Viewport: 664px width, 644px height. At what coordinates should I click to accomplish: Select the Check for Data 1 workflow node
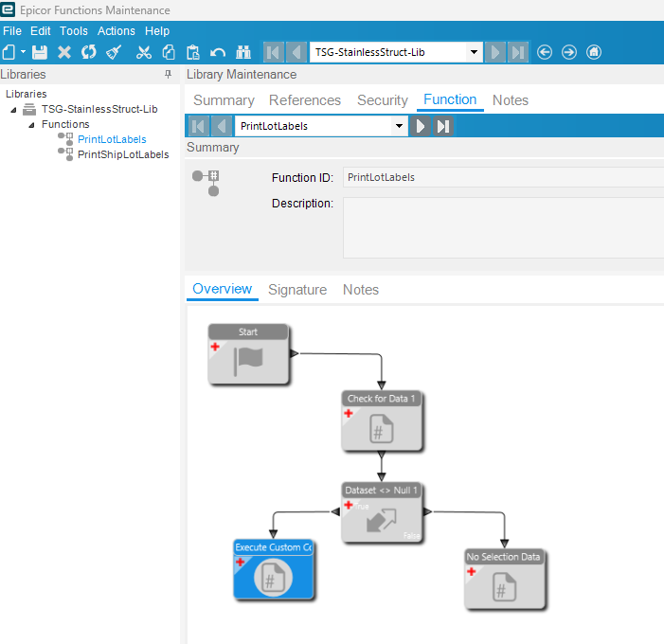[x=381, y=420]
